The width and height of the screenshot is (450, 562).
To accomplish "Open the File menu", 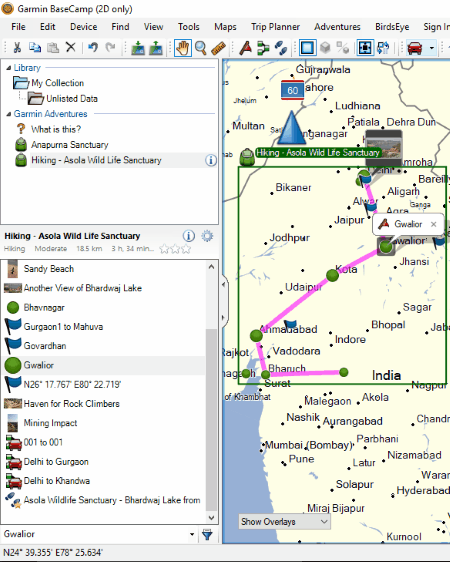I will click(18, 27).
